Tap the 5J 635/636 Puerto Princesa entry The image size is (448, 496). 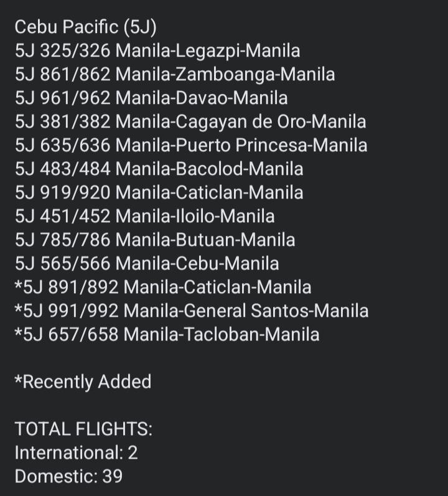190,146
